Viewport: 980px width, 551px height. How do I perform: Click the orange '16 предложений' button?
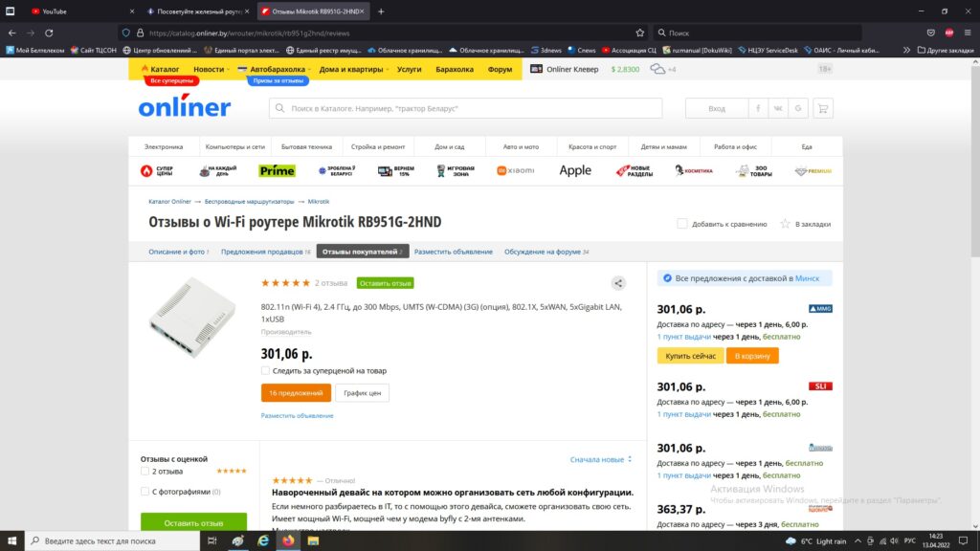(296, 393)
